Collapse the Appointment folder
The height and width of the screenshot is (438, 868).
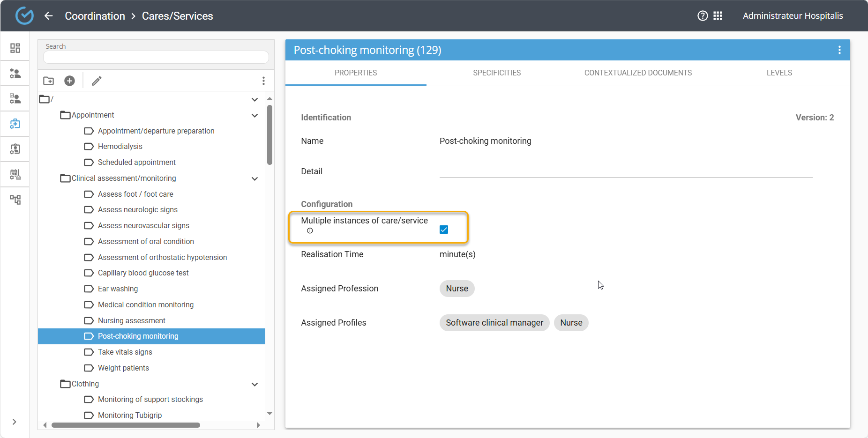[254, 116]
